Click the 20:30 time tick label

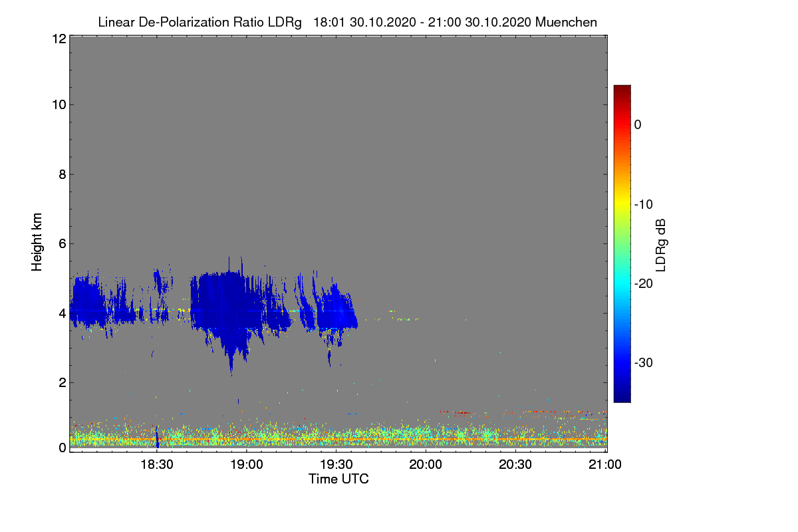click(x=515, y=465)
